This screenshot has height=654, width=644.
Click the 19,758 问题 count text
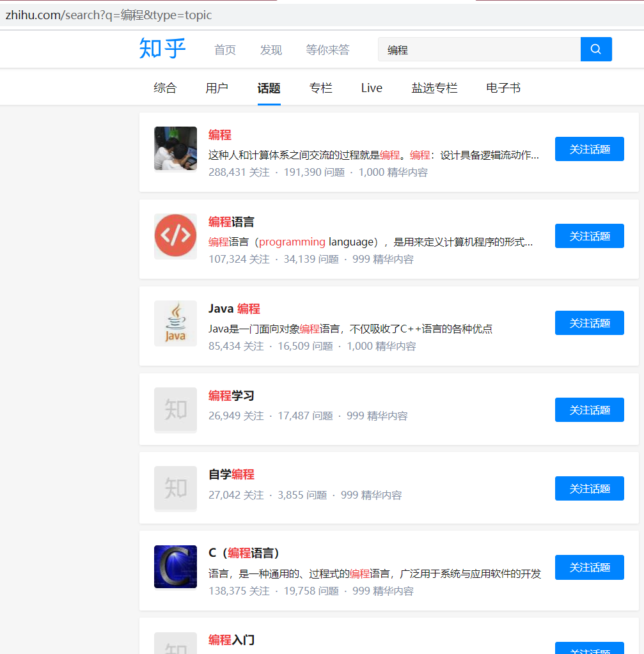pos(311,591)
